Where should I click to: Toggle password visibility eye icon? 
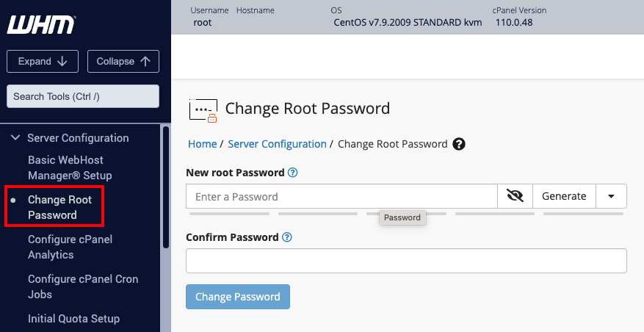click(515, 196)
